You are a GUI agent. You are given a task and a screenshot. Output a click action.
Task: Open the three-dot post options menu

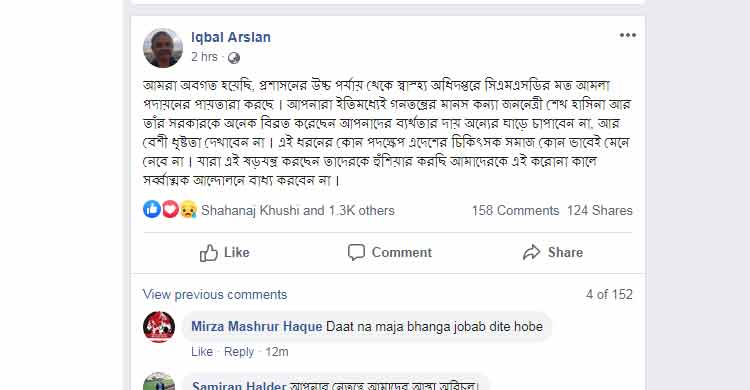click(628, 35)
